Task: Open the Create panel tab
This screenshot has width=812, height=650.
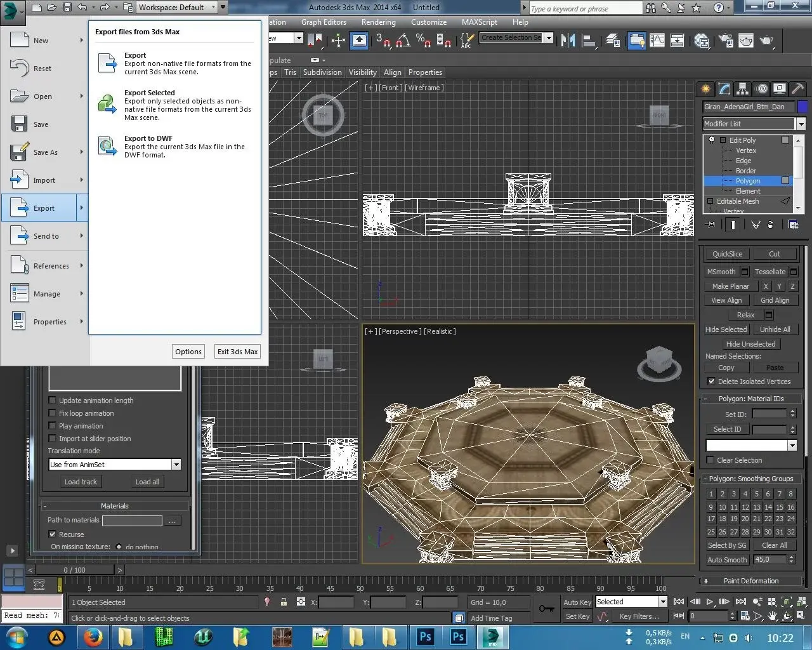Action: [x=705, y=89]
